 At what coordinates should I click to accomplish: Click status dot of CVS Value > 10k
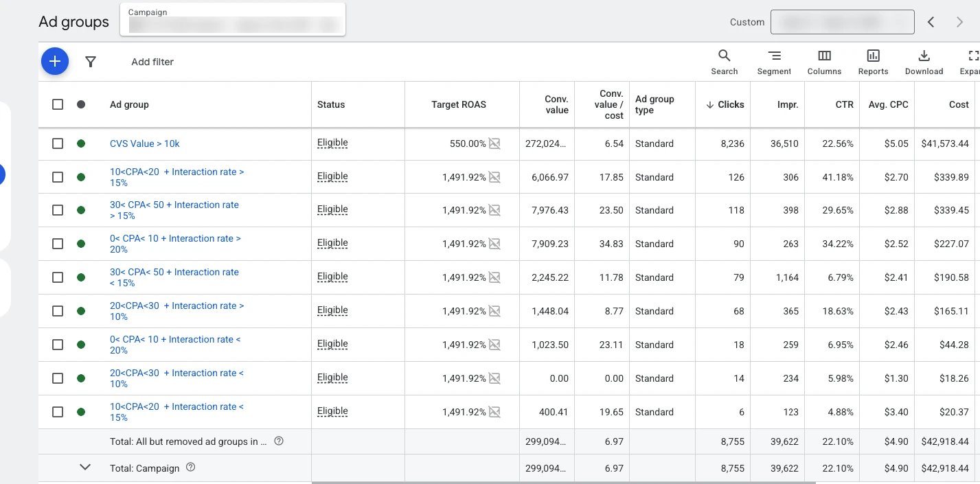coord(81,143)
